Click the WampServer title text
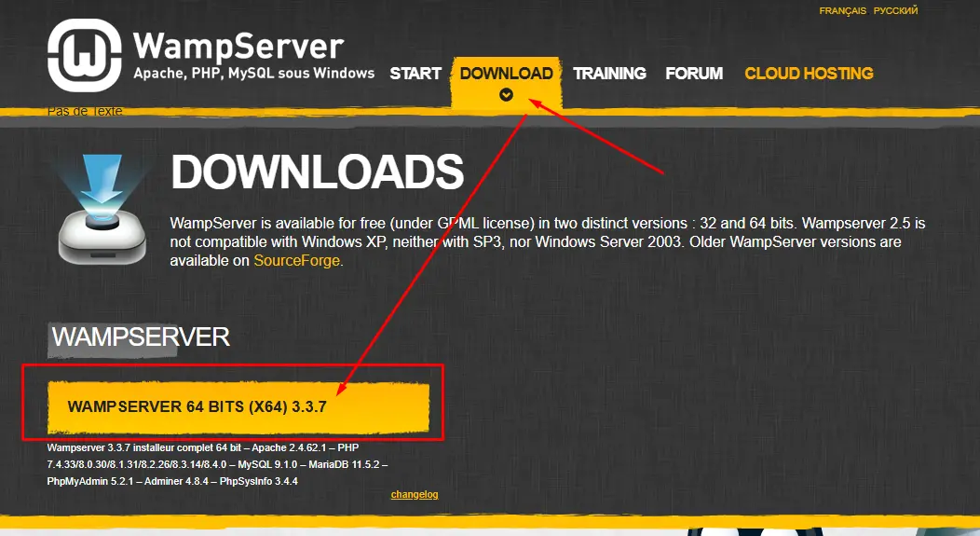Image resolution: width=980 pixels, height=536 pixels. [x=238, y=46]
